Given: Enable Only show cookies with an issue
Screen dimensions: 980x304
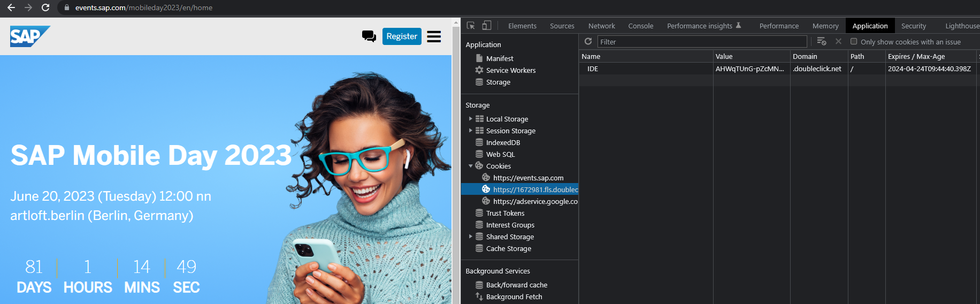Looking at the screenshot, I should pos(854,41).
